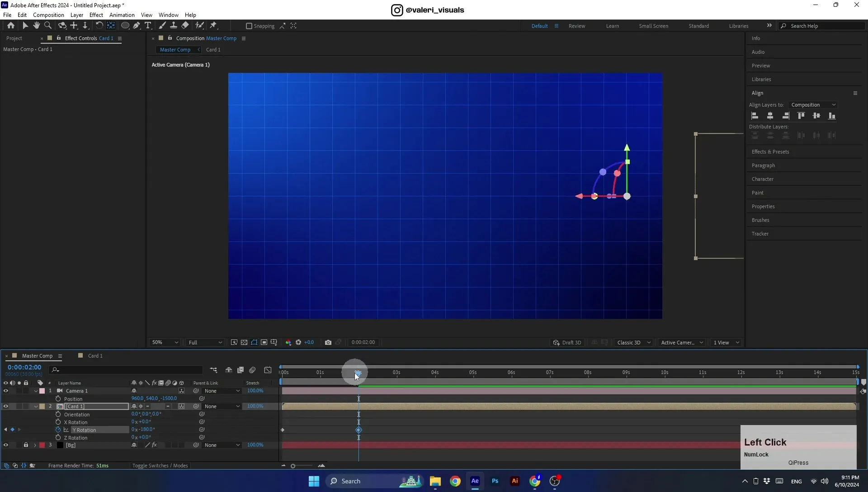Select the Rotation tool

tap(99, 26)
